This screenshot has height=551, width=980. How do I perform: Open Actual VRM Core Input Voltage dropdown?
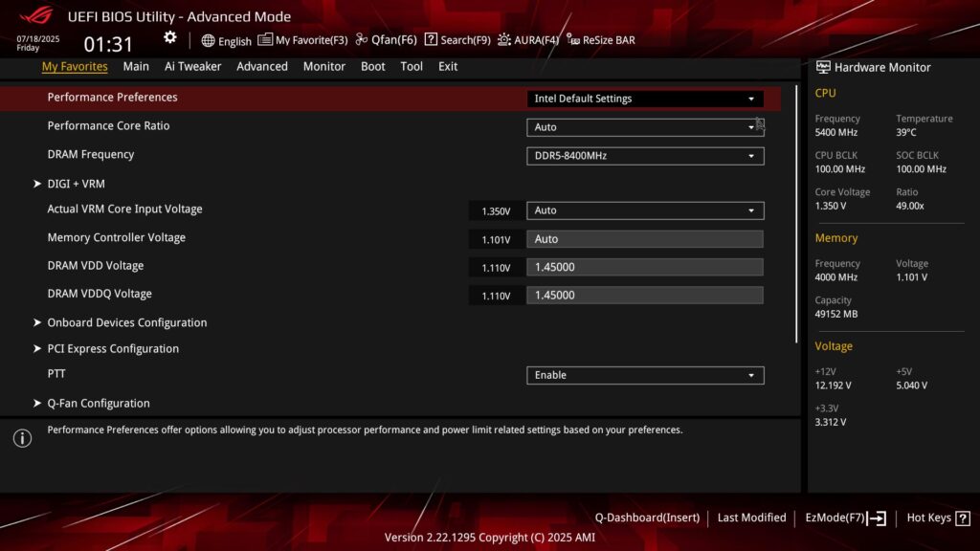tap(645, 210)
